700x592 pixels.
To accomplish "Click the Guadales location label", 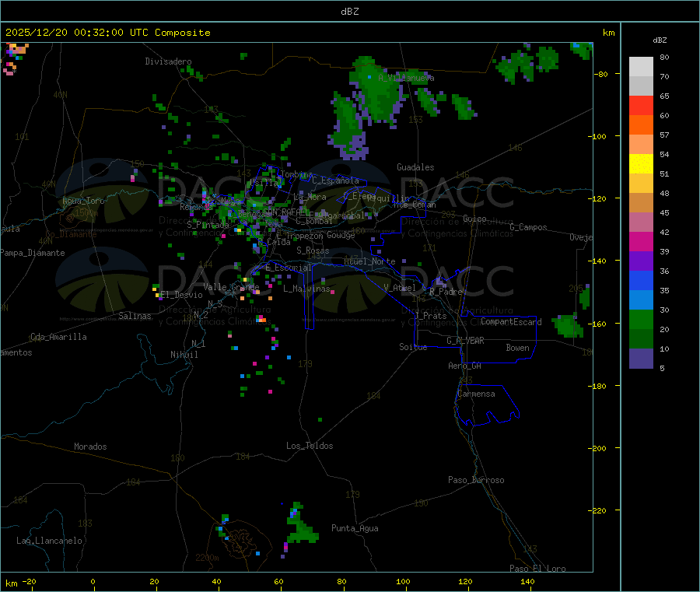I will (x=415, y=167).
